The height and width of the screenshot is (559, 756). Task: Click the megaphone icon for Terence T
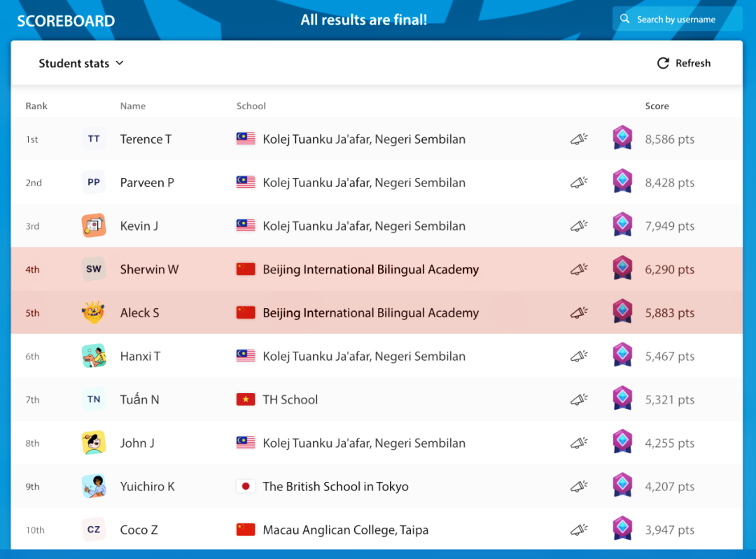tap(579, 139)
